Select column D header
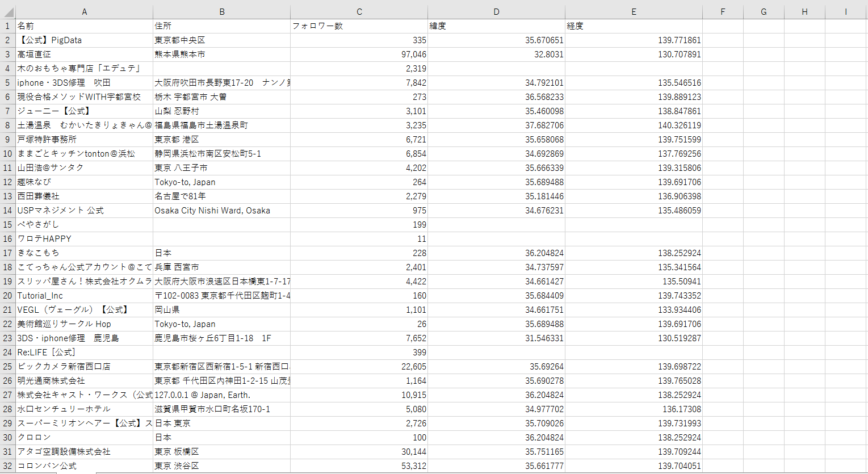Viewport: 868px width, 474px height. click(497, 11)
